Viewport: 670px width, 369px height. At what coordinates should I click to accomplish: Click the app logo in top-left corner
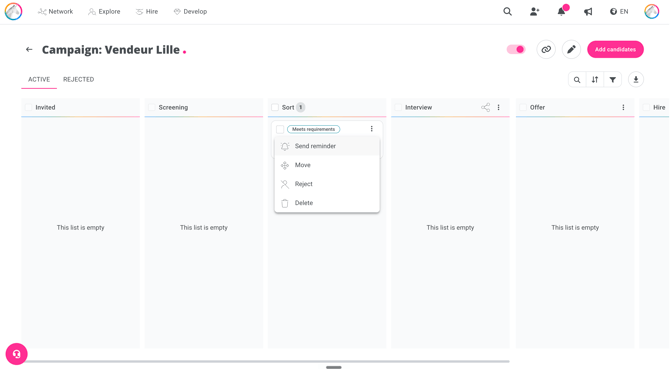(13, 12)
